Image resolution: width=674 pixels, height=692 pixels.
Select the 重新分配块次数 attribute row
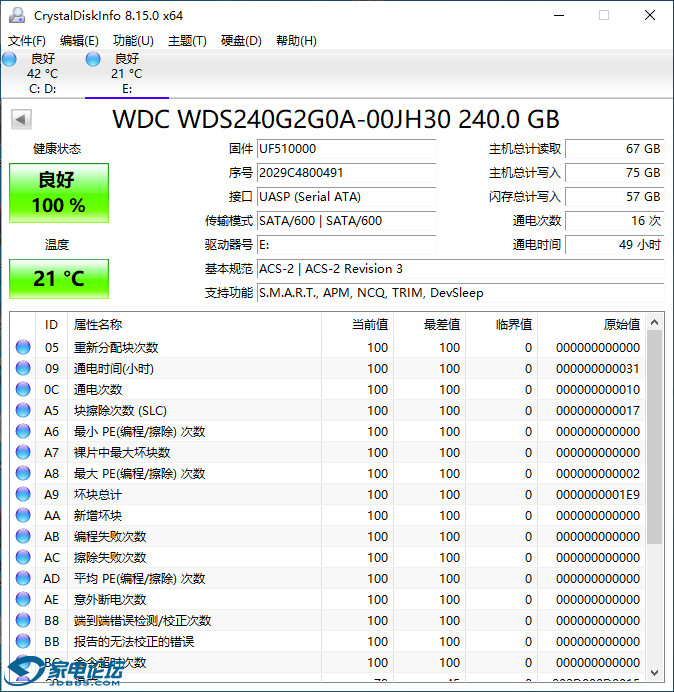(x=328, y=347)
